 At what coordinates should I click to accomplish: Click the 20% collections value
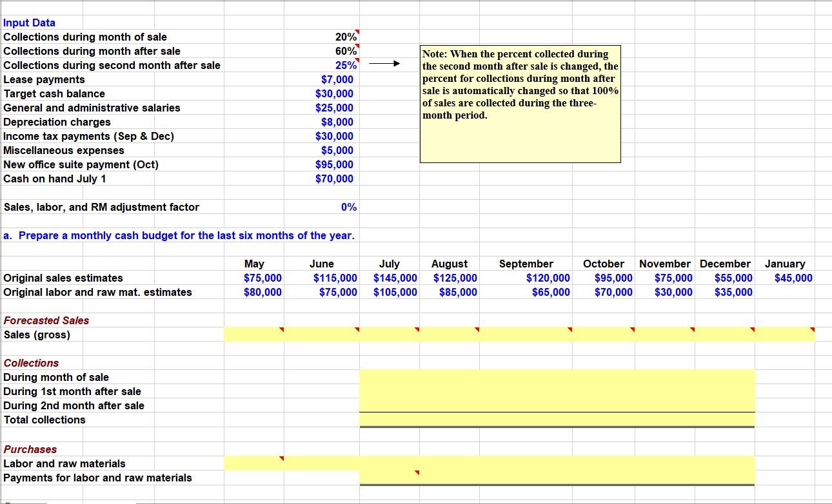point(346,37)
